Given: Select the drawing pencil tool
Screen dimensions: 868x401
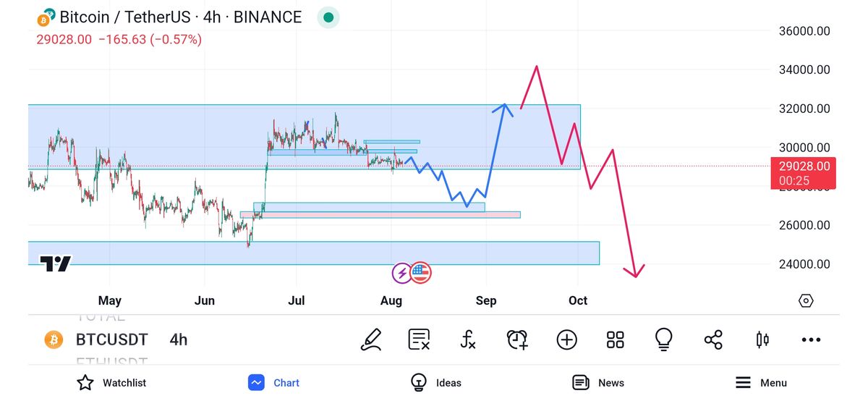Looking at the screenshot, I should pos(371,339).
